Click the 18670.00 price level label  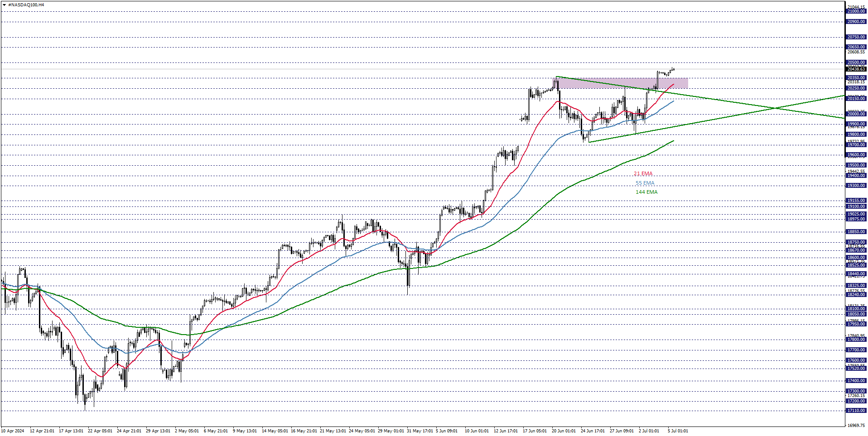[x=856, y=250]
